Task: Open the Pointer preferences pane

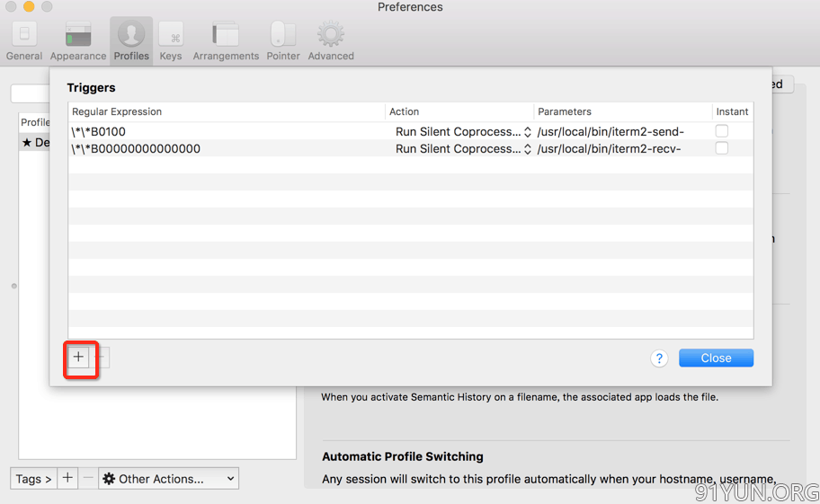Action: pyautogui.click(x=283, y=41)
